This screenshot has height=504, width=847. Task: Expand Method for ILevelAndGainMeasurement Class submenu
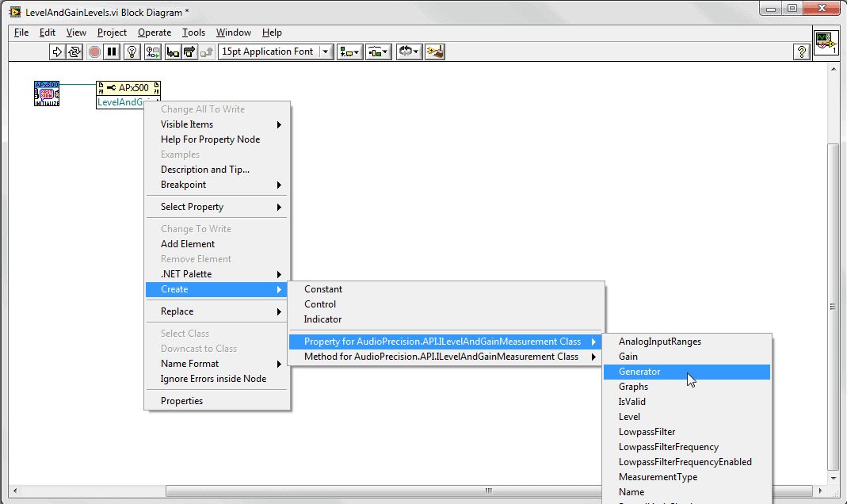click(x=441, y=357)
